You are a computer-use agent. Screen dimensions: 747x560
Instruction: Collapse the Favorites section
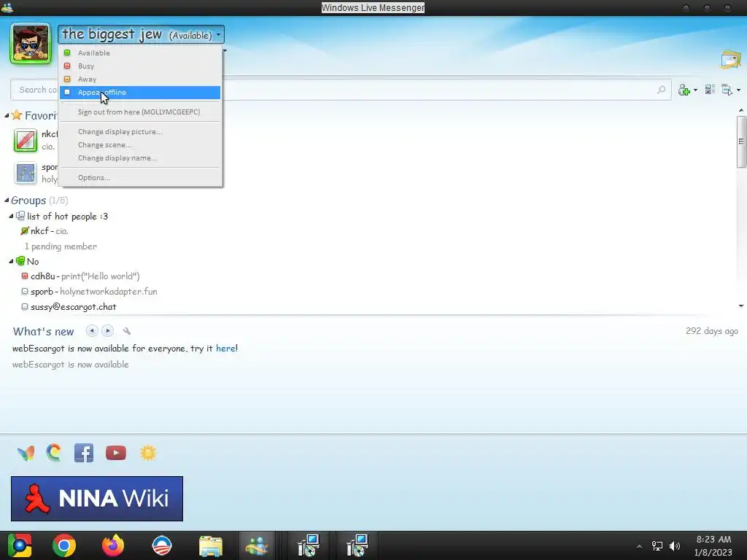click(x=7, y=116)
